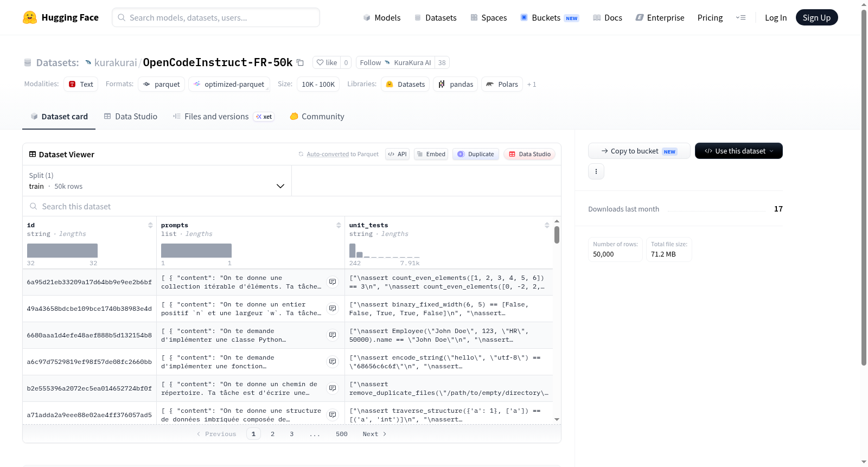Click the Sign Up button

click(817, 17)
